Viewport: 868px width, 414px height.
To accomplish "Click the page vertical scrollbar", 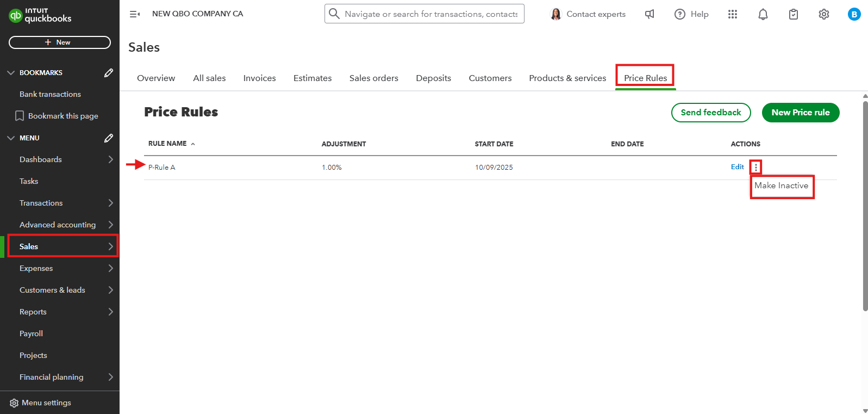I will (x=865, y=206).
